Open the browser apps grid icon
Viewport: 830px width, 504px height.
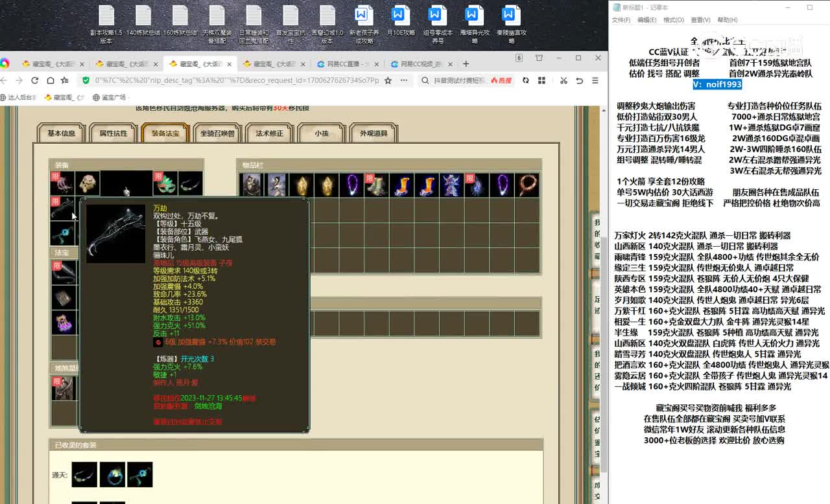[x=543, y=80]
